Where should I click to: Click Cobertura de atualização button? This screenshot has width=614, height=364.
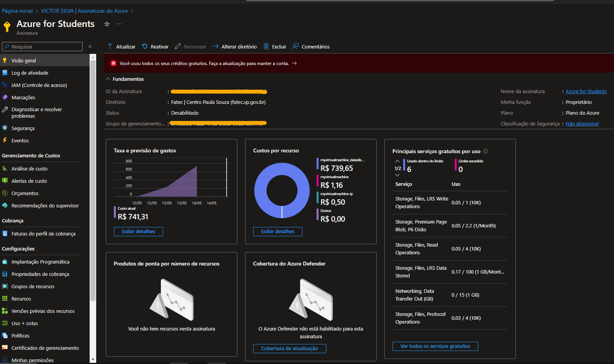click(x=290, y=348)
